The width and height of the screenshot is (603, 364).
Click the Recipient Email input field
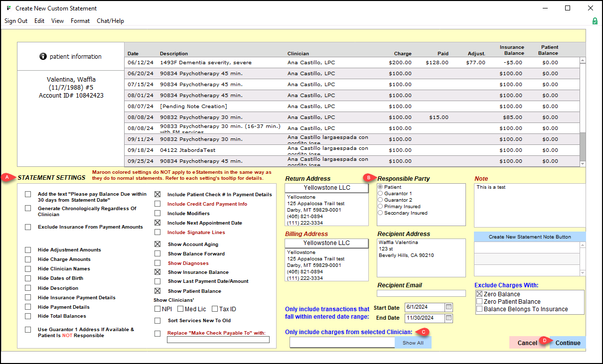[x=421, y=293]
